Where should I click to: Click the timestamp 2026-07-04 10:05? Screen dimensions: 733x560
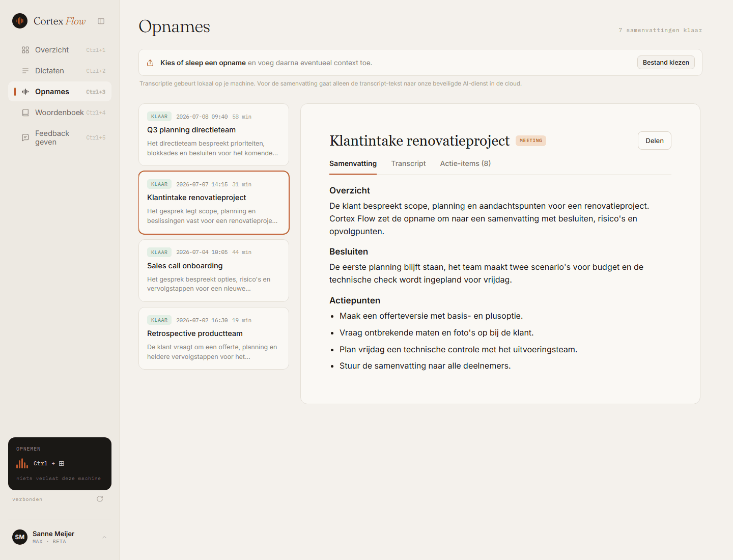(x=202, y=252)
